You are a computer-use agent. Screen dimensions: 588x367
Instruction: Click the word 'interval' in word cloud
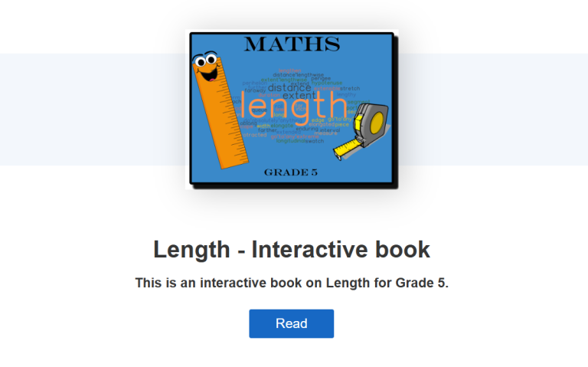(x=330, y=129)
